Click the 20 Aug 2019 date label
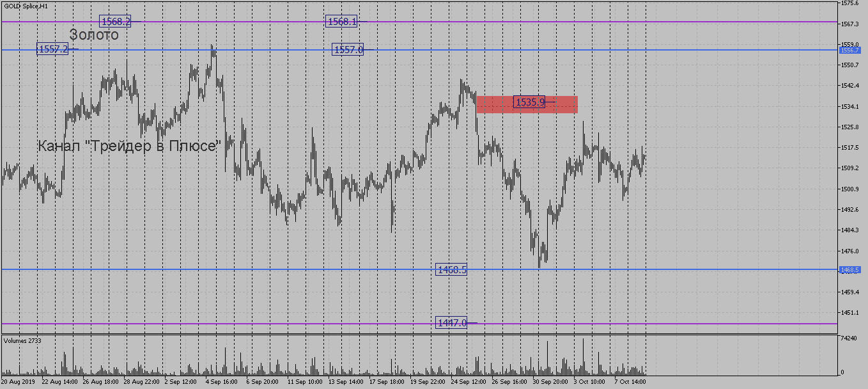Screen dimensions: 868x389 (18, 381)
